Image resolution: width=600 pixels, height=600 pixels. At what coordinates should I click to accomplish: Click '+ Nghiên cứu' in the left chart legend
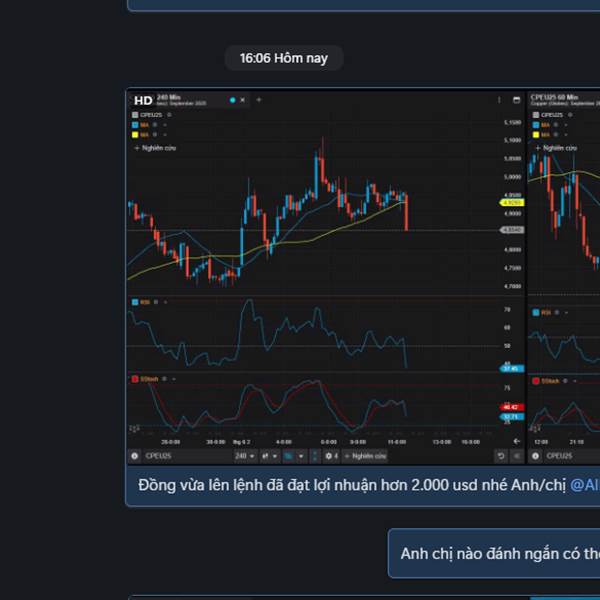pos(155,148)
